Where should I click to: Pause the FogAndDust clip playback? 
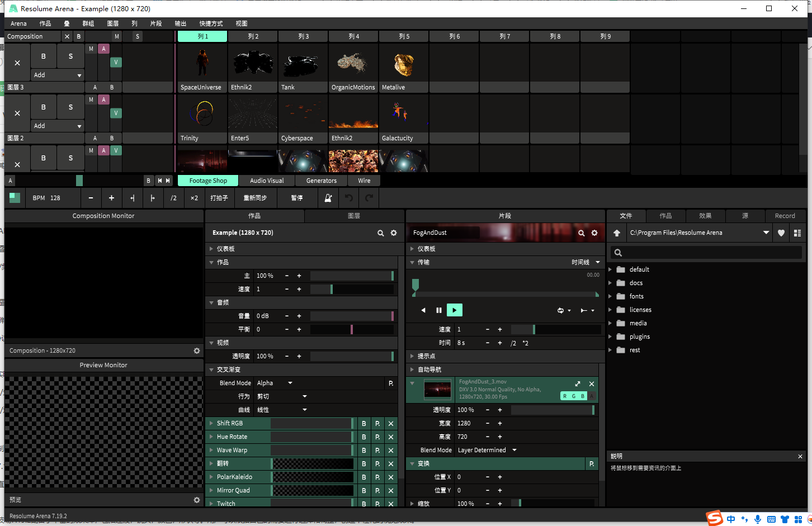click(439, 310)
